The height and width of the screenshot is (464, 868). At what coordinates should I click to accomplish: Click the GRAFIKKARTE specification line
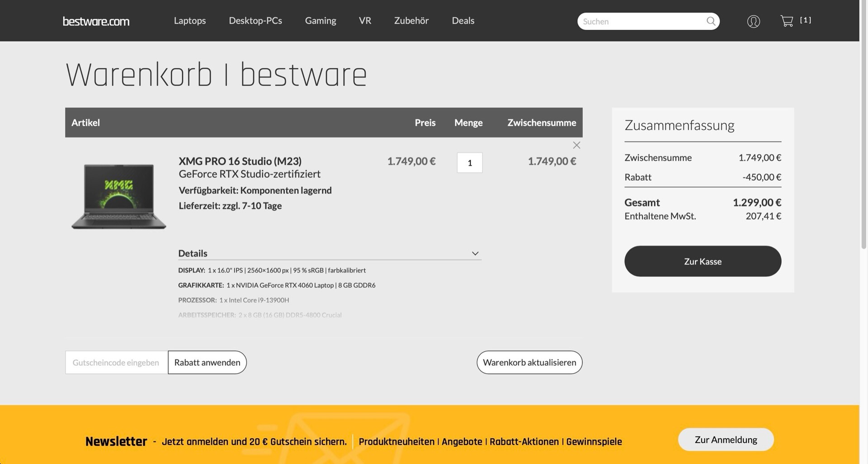(x=277, y=285)
